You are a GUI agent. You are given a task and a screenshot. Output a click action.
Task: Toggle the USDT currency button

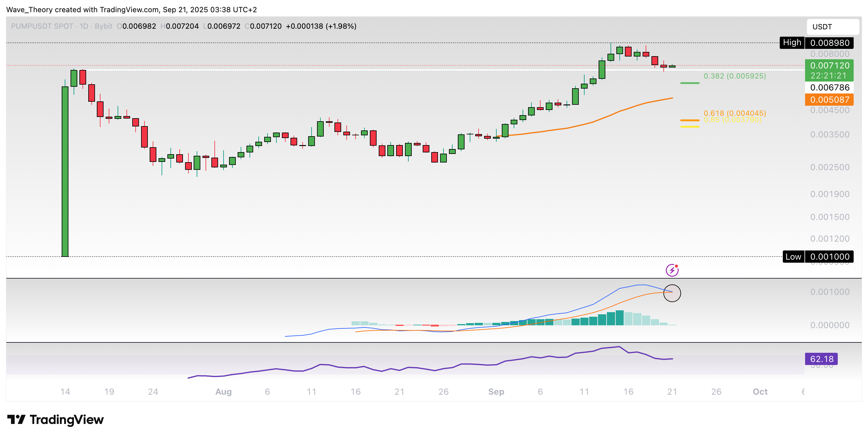tap(833, 27)
